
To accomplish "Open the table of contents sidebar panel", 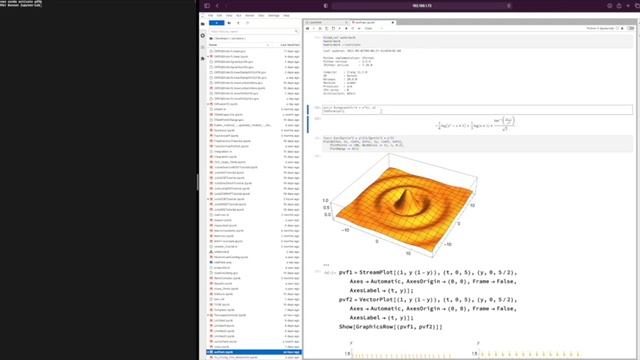I will [x=203, y=47].
